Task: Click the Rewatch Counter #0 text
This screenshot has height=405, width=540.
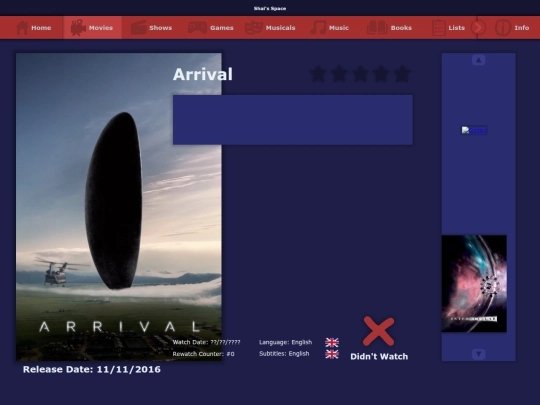Action: [x=204, y=354]
